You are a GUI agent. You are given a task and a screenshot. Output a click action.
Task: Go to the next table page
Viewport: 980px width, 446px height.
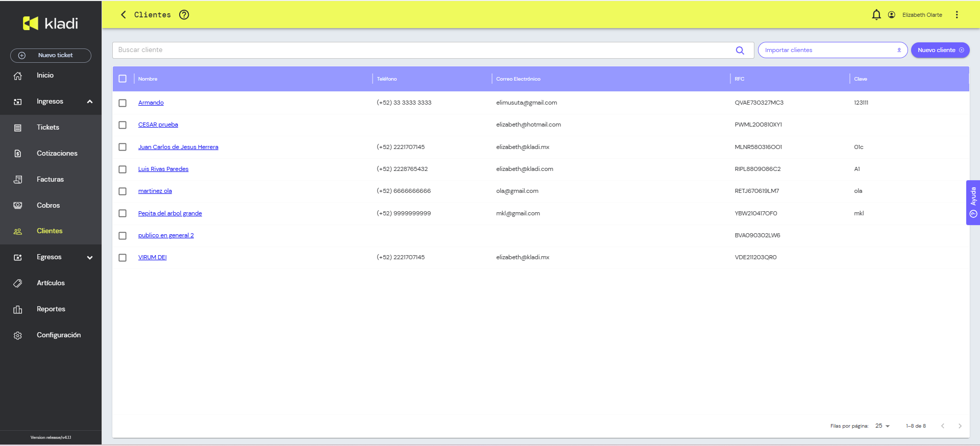pos(960,426)
